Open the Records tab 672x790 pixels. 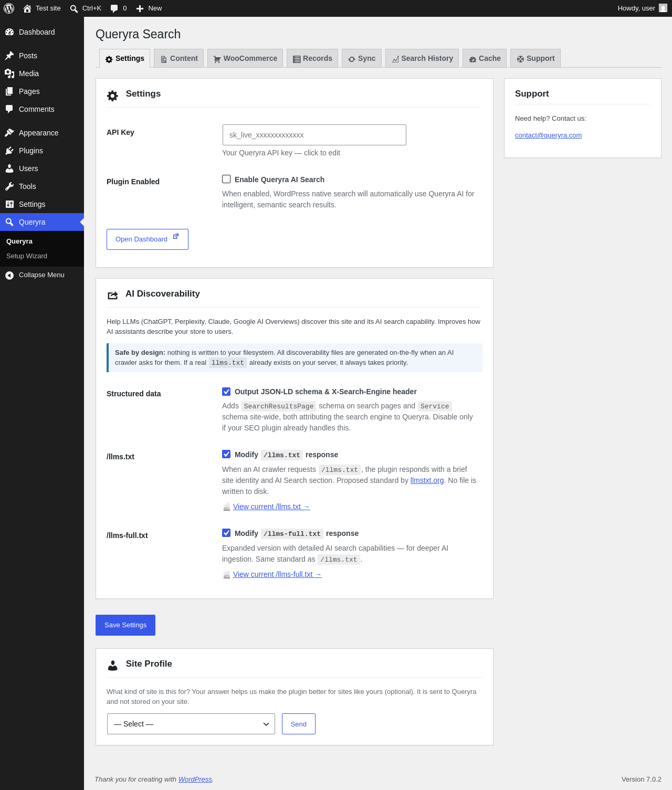(312, 58)
